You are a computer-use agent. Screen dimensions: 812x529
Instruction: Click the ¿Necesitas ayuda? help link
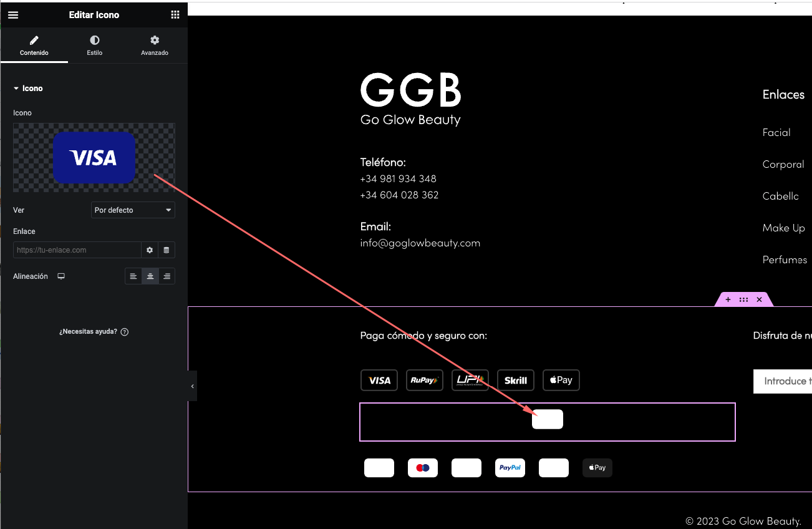pos(88,332)
